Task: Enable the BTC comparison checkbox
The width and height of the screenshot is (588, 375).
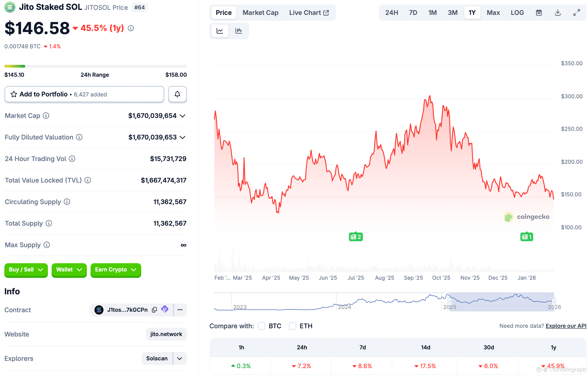Action: (262, 326)
